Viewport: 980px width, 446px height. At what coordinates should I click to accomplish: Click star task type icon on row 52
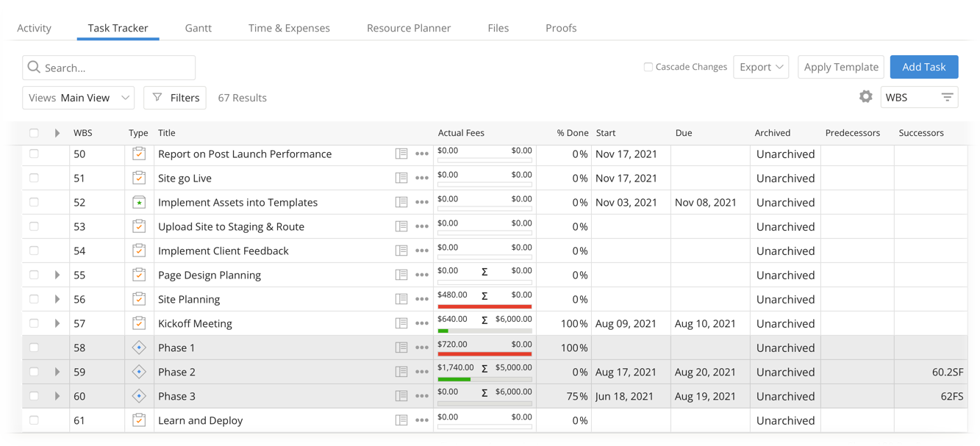[139, 202]
